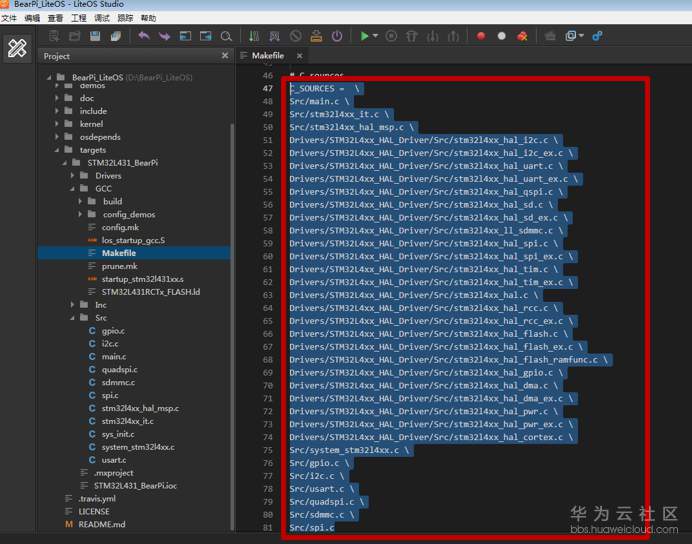The height and width of the screenshot is (544, 692).
Task: Click the orange download burn icon
Action: pyautogui.click(x=316, y=36)
